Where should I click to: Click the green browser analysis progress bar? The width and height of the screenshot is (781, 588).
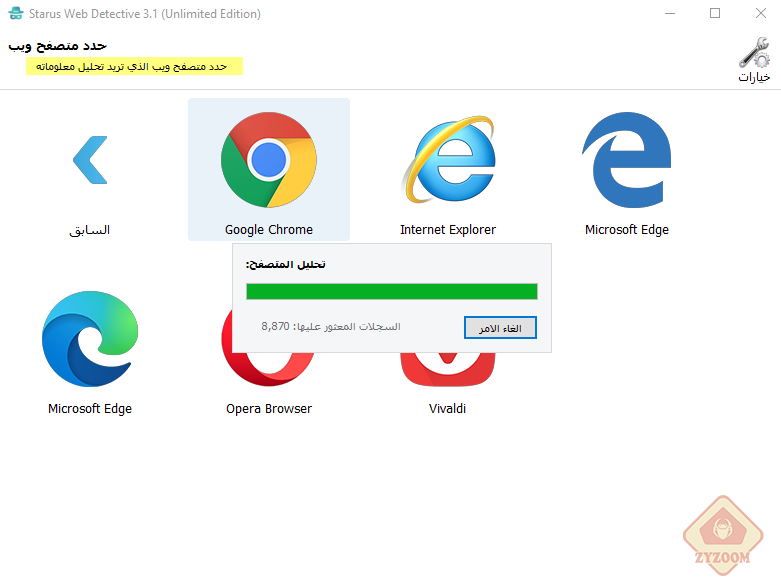point(392,291)
